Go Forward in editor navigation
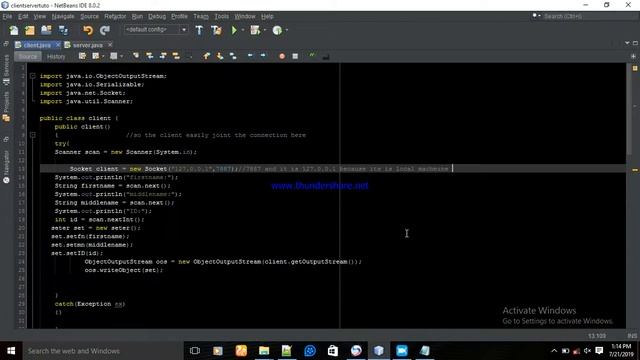 click(114, 56)
